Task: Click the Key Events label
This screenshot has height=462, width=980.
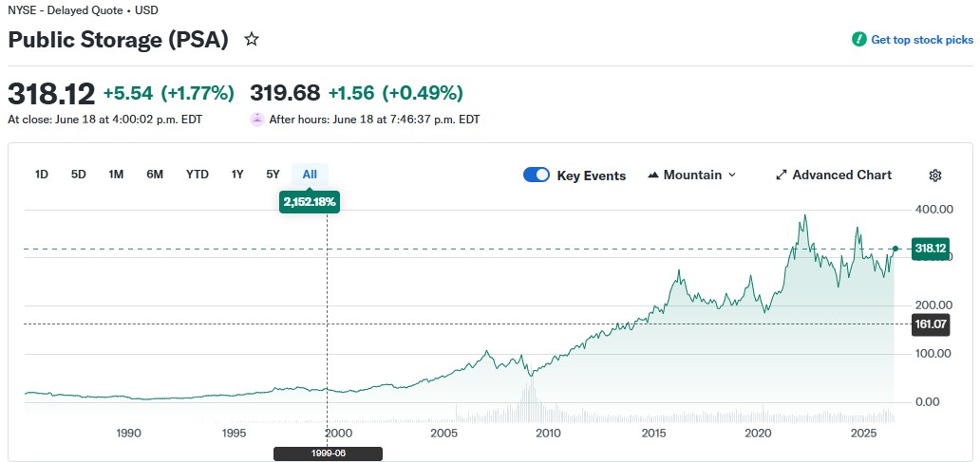Action: click(592, 176)
